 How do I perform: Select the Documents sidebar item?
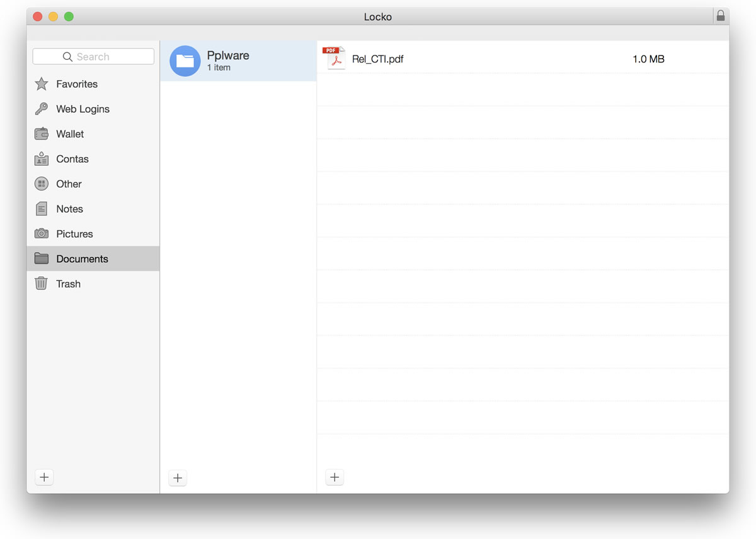click(x=82, y=259)
